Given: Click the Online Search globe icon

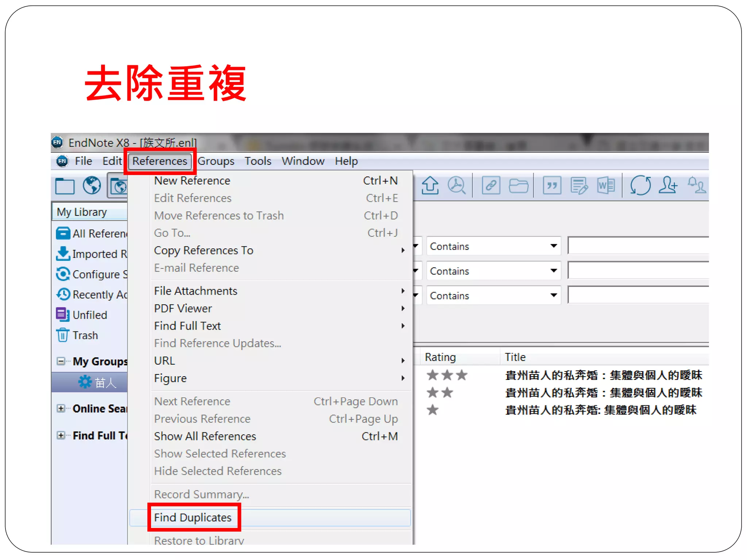Looking at the screenshot, I should point(92,186).
